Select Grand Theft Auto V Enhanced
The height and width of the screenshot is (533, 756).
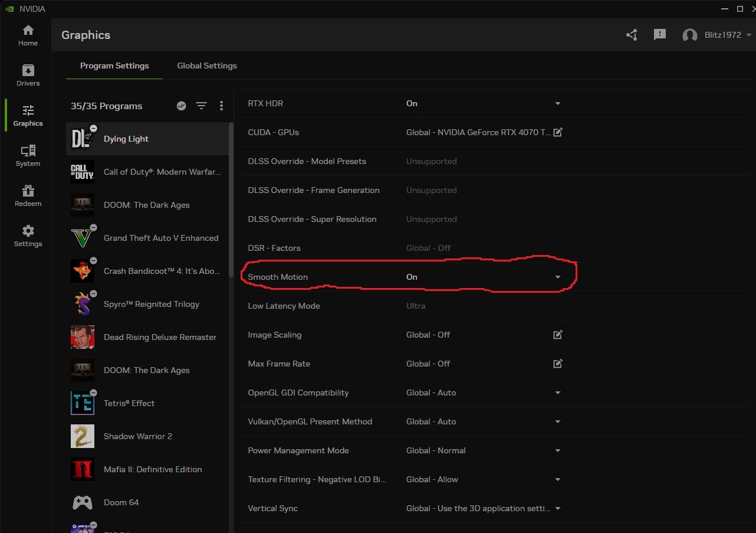click(147, 238)
